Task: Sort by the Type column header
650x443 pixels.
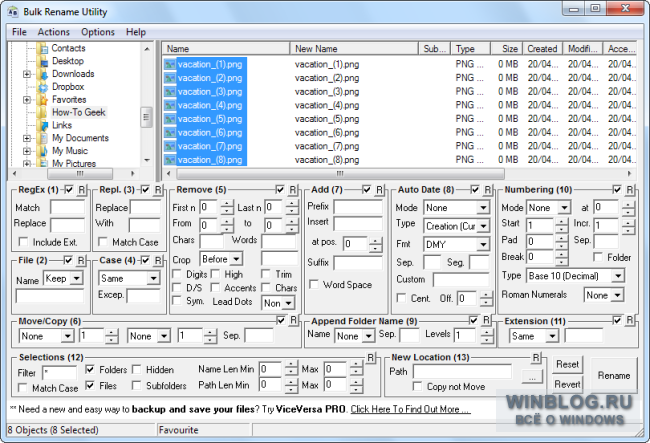Action: coord(471,49)
